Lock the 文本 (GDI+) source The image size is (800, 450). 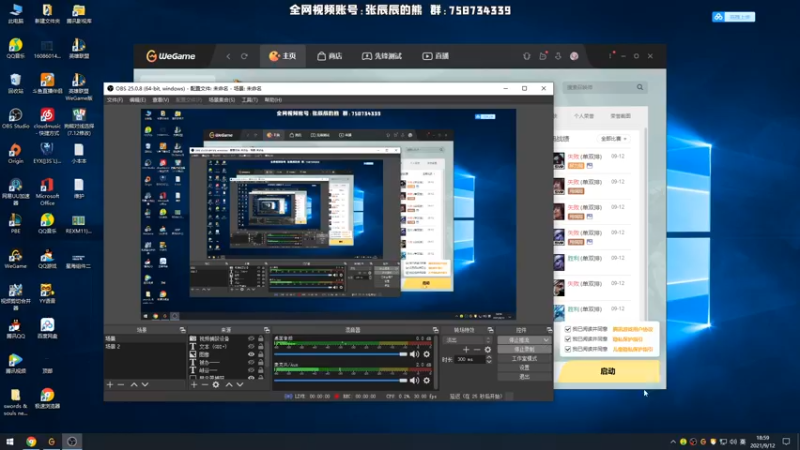click(261, 346)
